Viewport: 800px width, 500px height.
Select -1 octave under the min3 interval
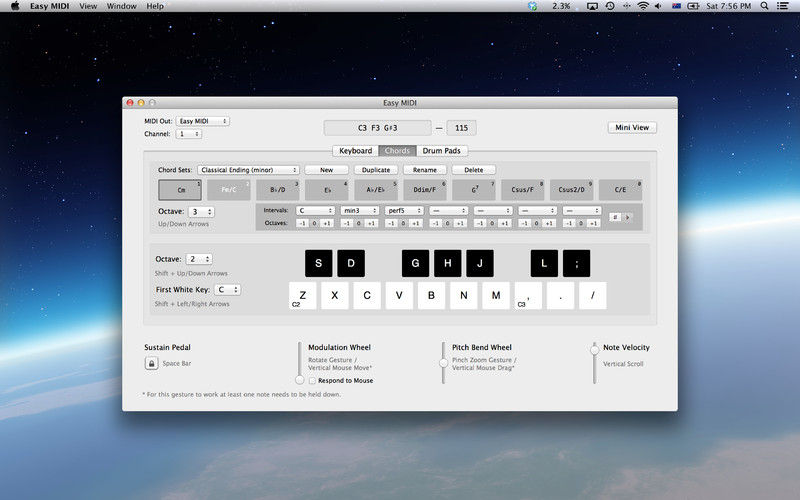(x=347, y=223)
